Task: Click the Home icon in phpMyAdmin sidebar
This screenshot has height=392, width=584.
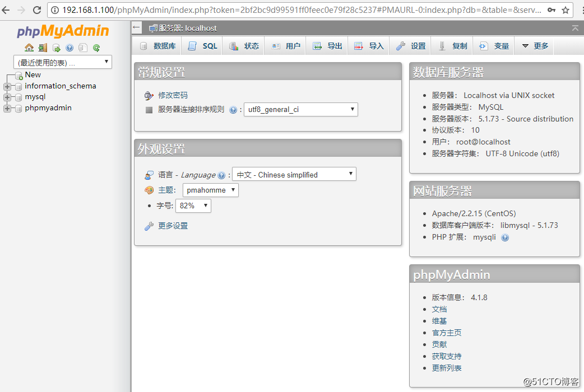Action: (29, 48)
